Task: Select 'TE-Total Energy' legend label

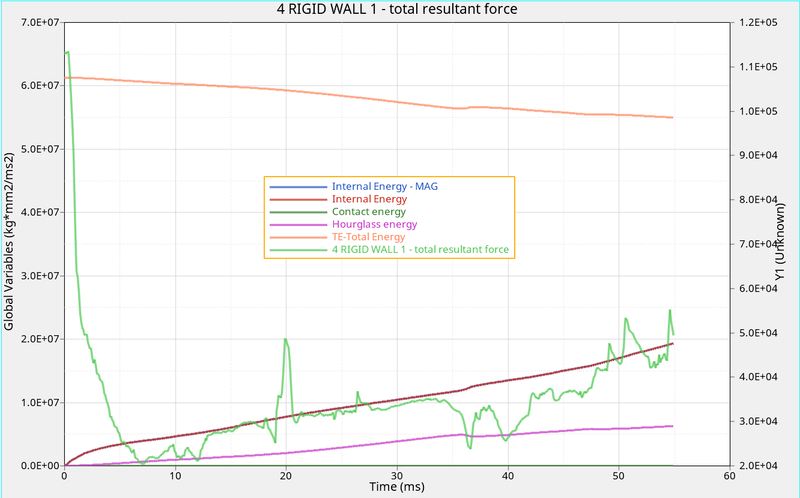Action: click(368, 237)
